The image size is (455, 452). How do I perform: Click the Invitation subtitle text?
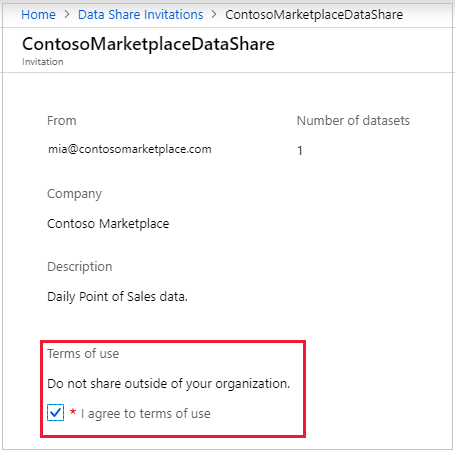43,62
